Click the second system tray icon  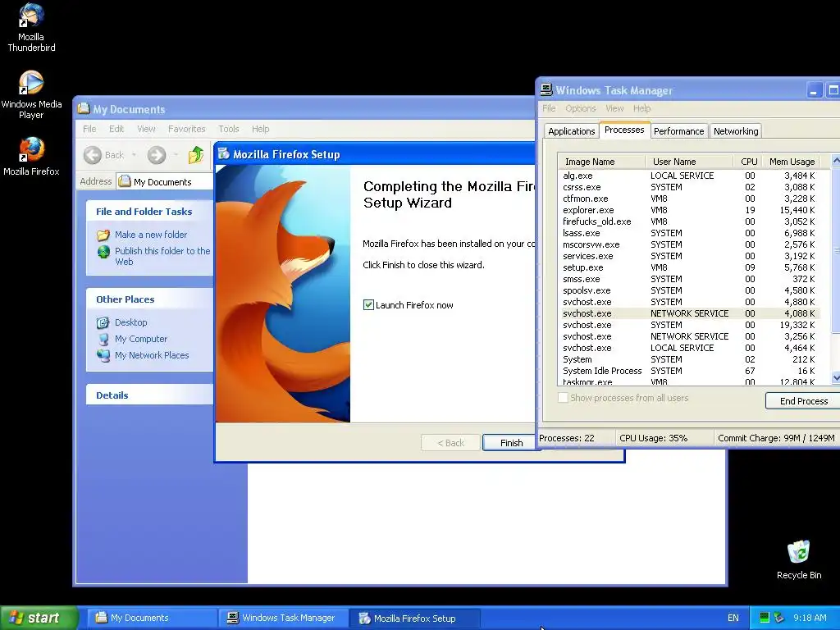tap(779, 618)
